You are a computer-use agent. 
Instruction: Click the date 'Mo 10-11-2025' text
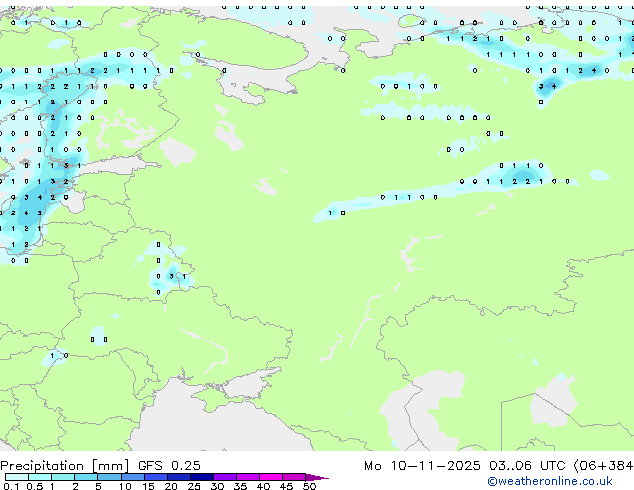[422, 465]
